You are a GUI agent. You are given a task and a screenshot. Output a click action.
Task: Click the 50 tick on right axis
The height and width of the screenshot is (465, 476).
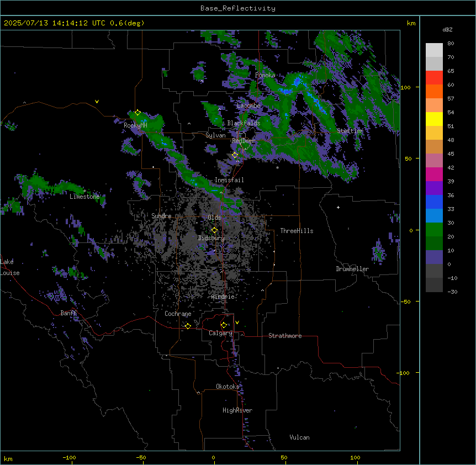pyautogui.click(x=408, y=158)
